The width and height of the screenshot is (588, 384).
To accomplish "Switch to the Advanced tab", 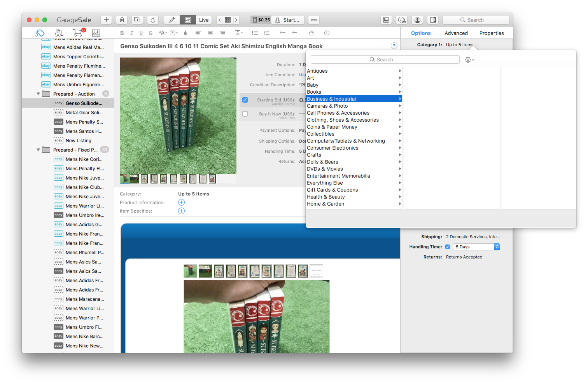I will pyautogui.click(x=456, y=33).
